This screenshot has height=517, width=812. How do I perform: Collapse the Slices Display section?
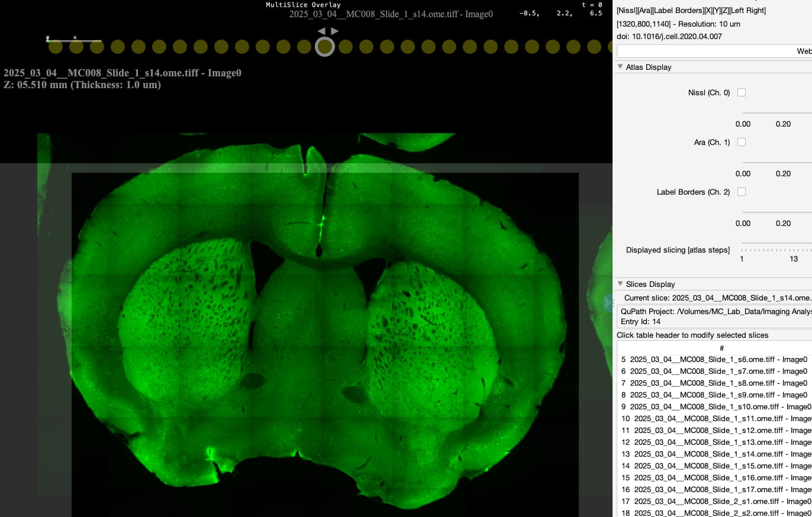coord(620,283)
